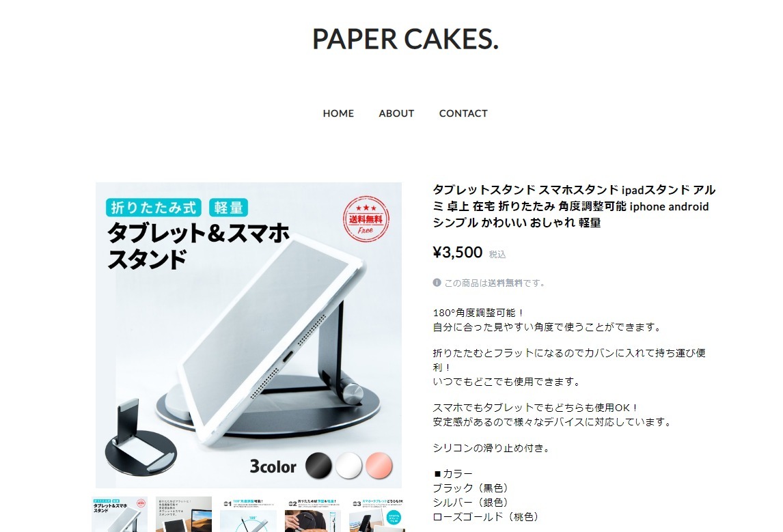The width and height of the screenshot is (783, 532).
Task: Select the rose gold color circle
Action: click(379, 465)
